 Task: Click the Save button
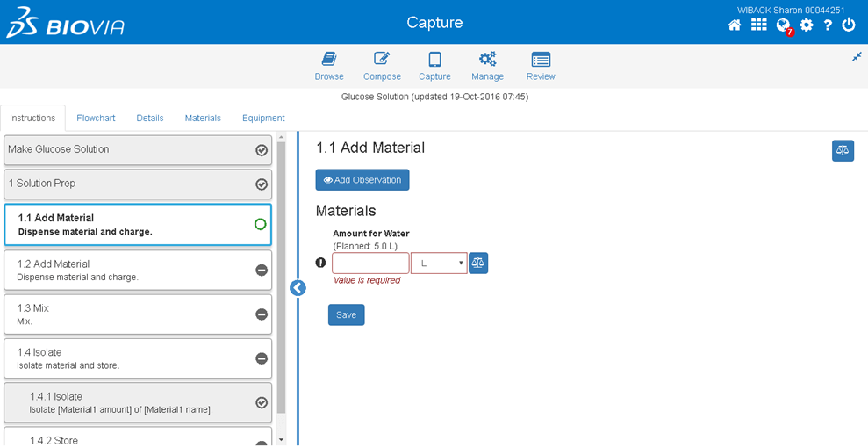tap(346, 314)
